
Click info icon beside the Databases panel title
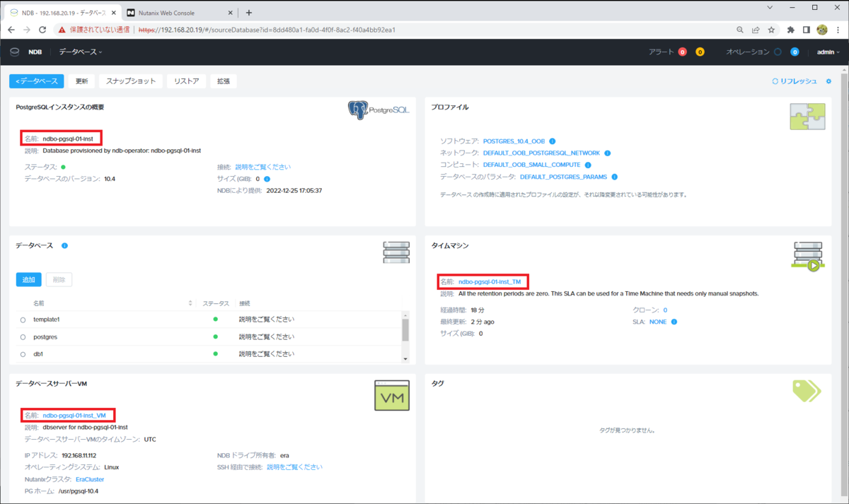coord(64,245)
